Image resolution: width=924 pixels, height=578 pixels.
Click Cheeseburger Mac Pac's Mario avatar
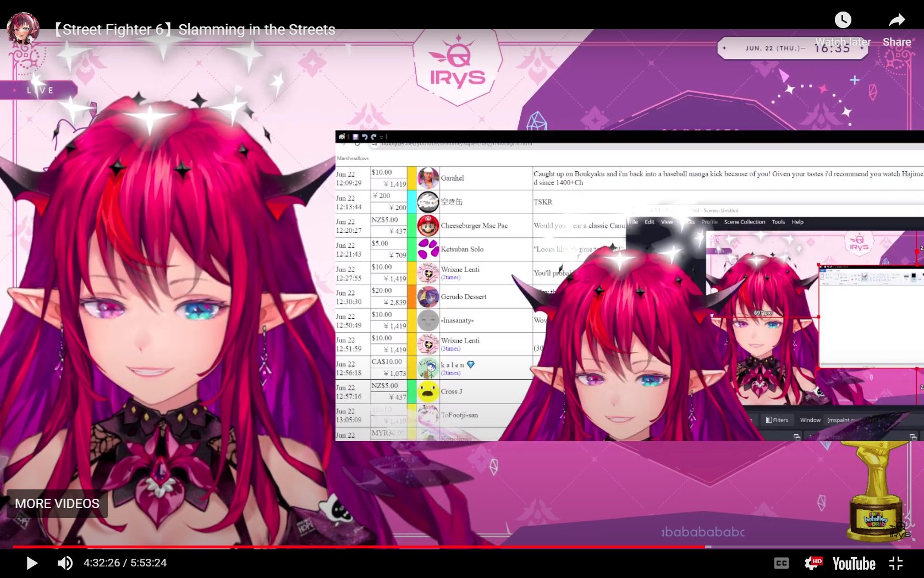[x=428, y=226]
